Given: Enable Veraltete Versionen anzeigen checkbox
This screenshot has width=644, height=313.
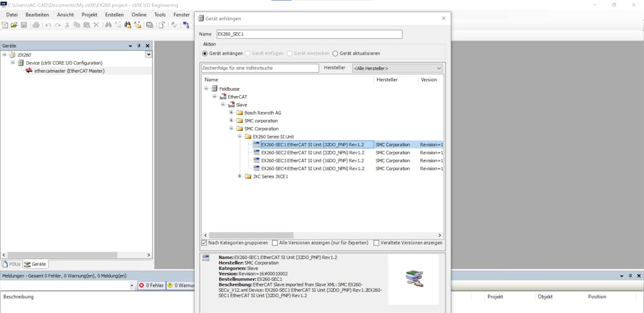Looking at the screenshot, I should click(x=376, y=243).
